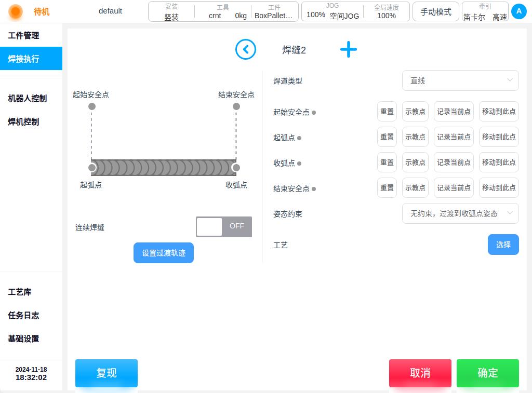This screenshot has height=393, width=532.
Task: Click 记录当前点 for 起弧点
Action: [x=454, y=137]
